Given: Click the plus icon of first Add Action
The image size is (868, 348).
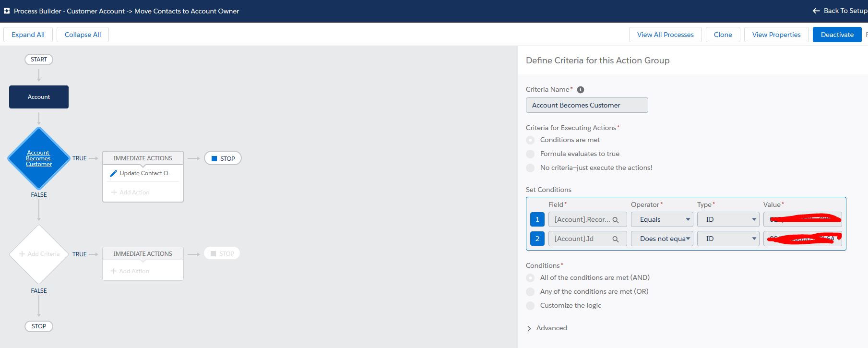Looking at the screenshot, I should point(114,192).
